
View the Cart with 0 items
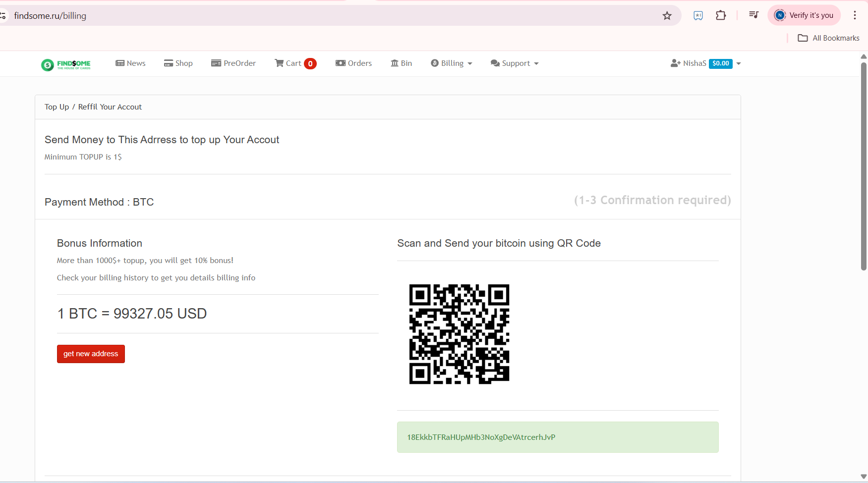click(x=295, y=63)
